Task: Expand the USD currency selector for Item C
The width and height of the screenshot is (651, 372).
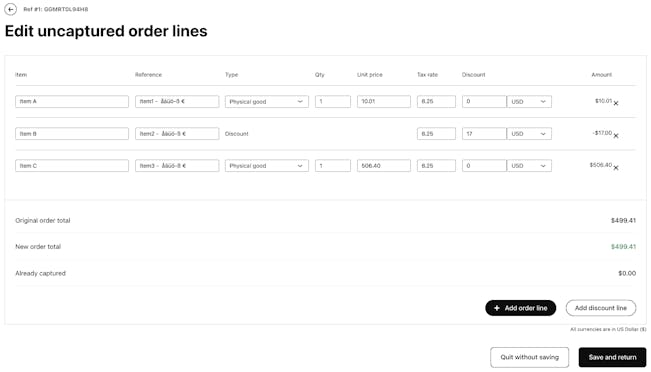Action: (x=529, y=166)
